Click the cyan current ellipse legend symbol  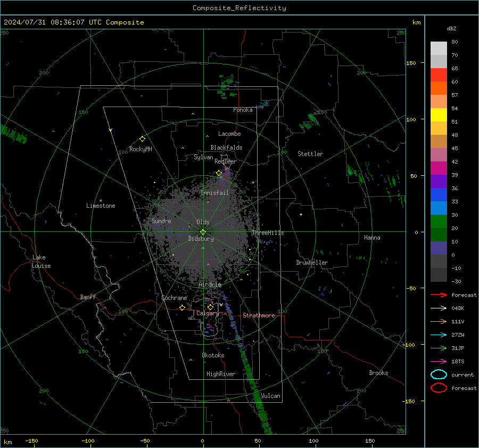click(439, 374)
